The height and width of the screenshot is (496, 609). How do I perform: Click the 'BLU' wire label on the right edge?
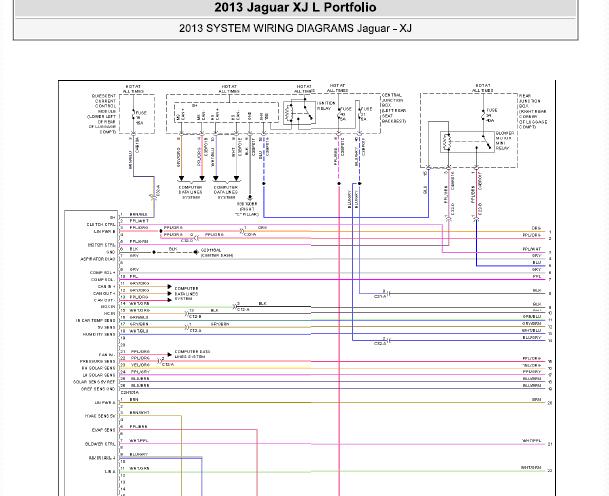coord(537,263)
